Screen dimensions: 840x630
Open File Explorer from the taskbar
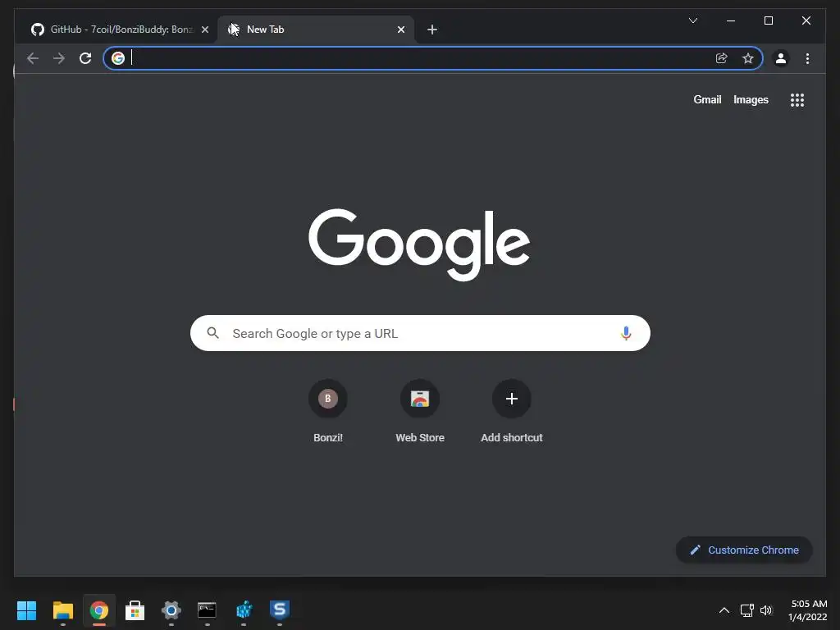62,610
